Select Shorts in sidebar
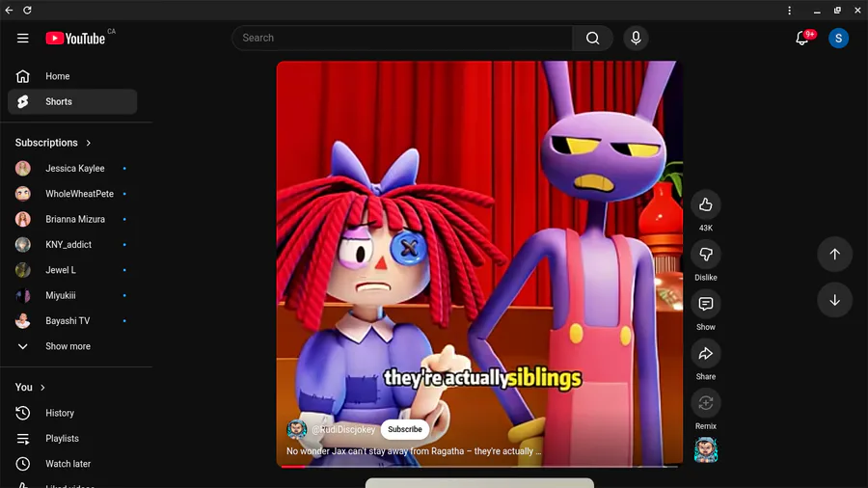The image size is (868, 488). click(x=72, y=102)
